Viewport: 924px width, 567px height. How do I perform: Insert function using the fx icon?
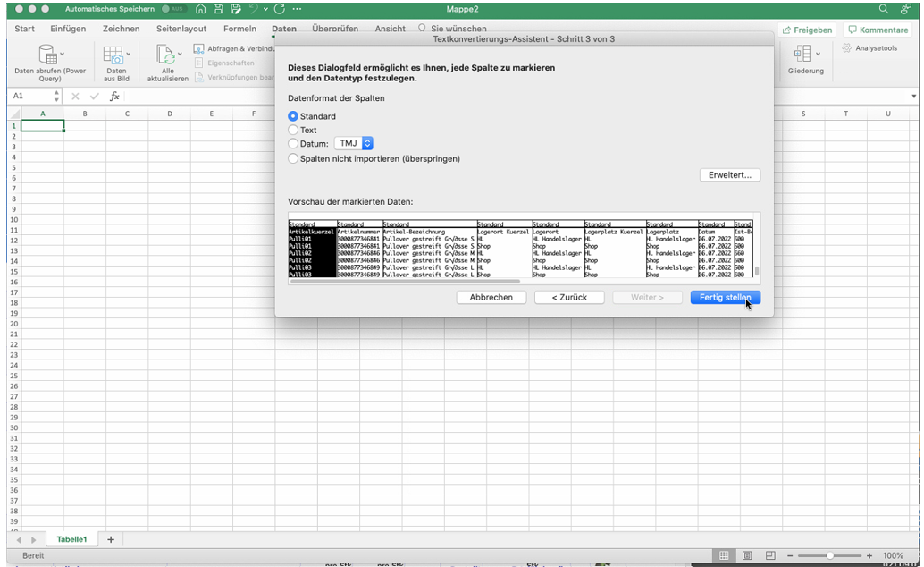point(114,97)
